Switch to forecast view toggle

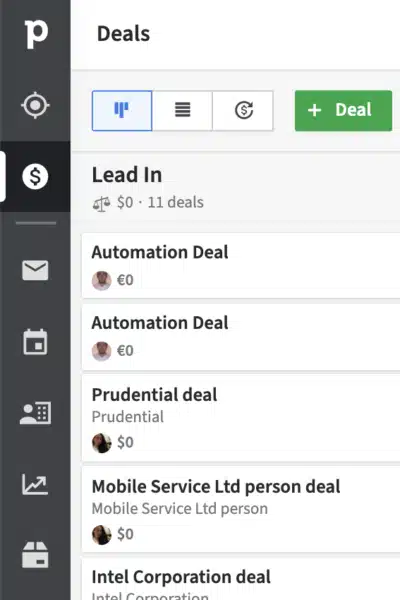[243, 111]
